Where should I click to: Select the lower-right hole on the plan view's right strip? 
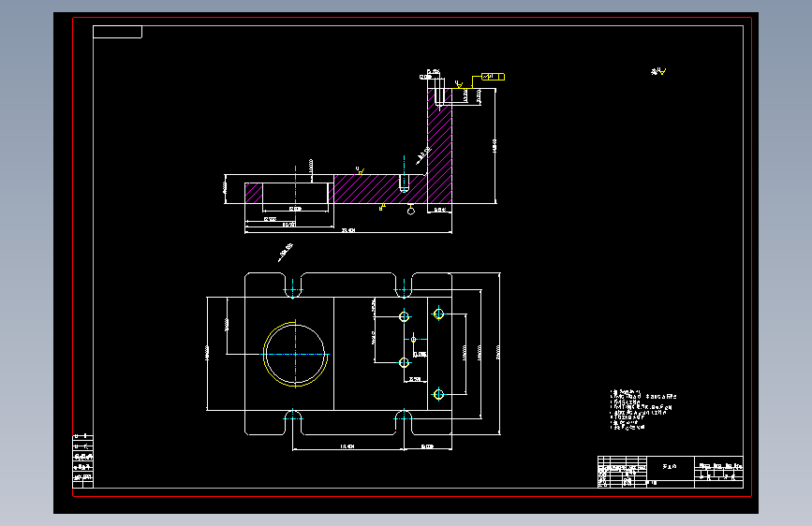[438, 395]
